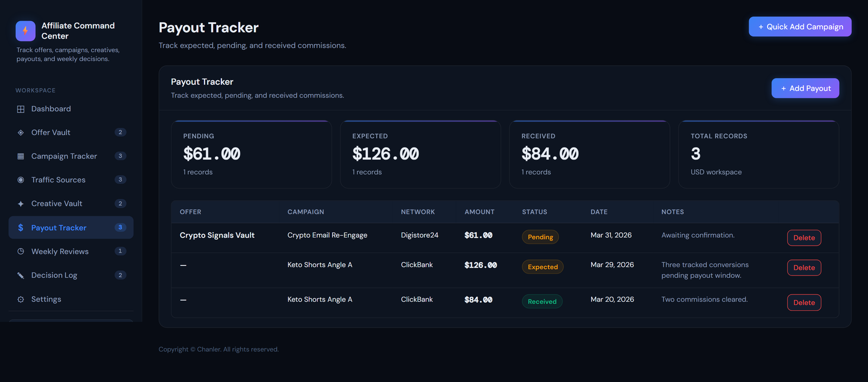This screenshot has width=868, height=382.
Task: Select the Total Records summary card
Action: click(759, 155)
